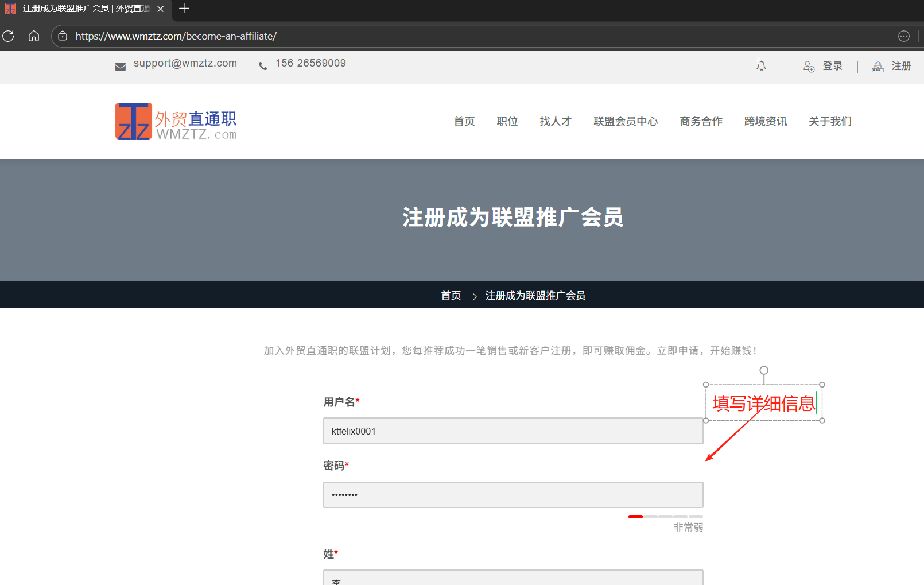Click the browser home icon
The image size is (924, 585).
click(x=33, y=36)
